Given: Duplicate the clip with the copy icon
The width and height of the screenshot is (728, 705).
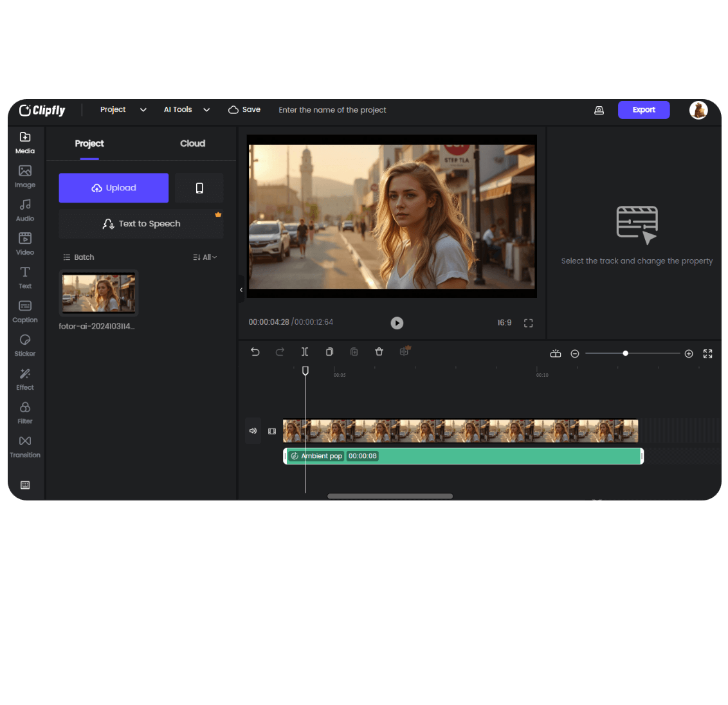Looking at the screenshot, I should pyautogui.click(x=329, y=351).
